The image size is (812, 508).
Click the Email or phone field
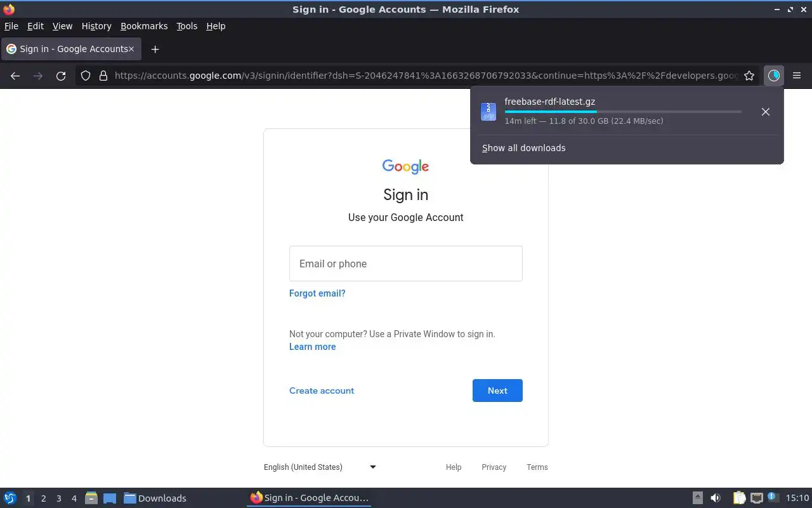pyautogui.click(x=405, y=264)
